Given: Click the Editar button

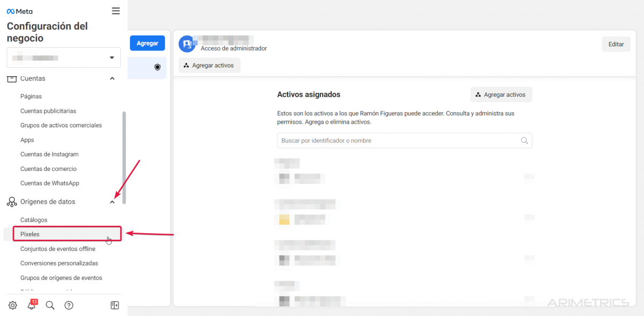Looking at the screenshot, I should pos(616,44).
